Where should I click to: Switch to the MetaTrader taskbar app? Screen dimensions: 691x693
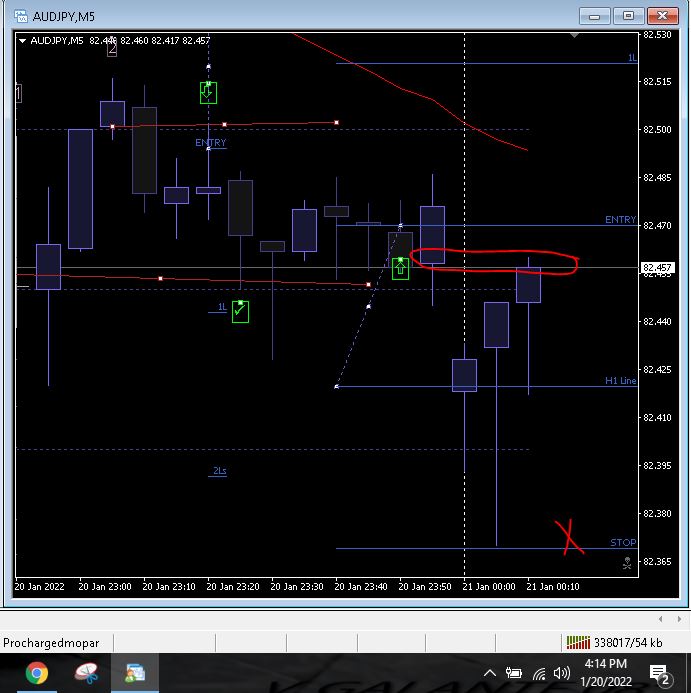(x=135, y=673)
